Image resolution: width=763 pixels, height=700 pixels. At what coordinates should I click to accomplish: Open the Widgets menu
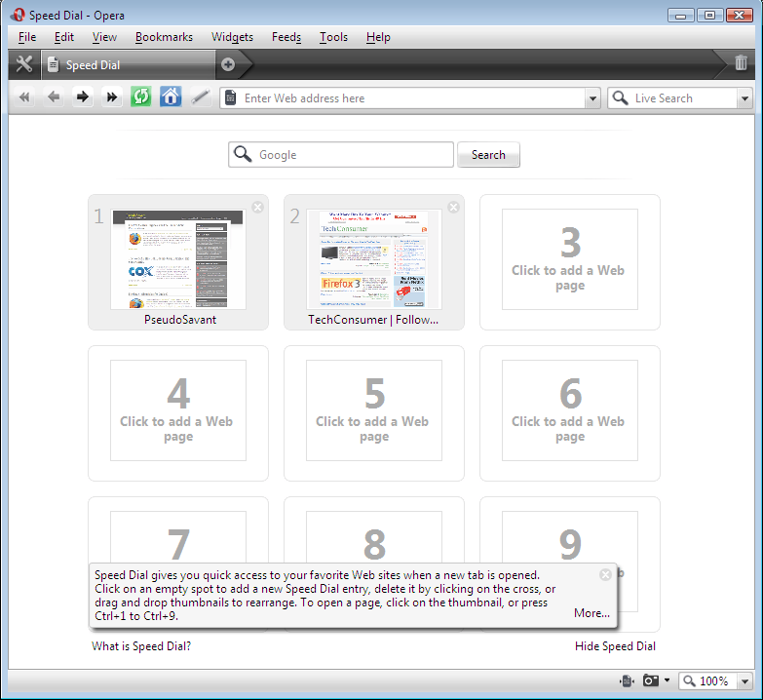[232, 37]
